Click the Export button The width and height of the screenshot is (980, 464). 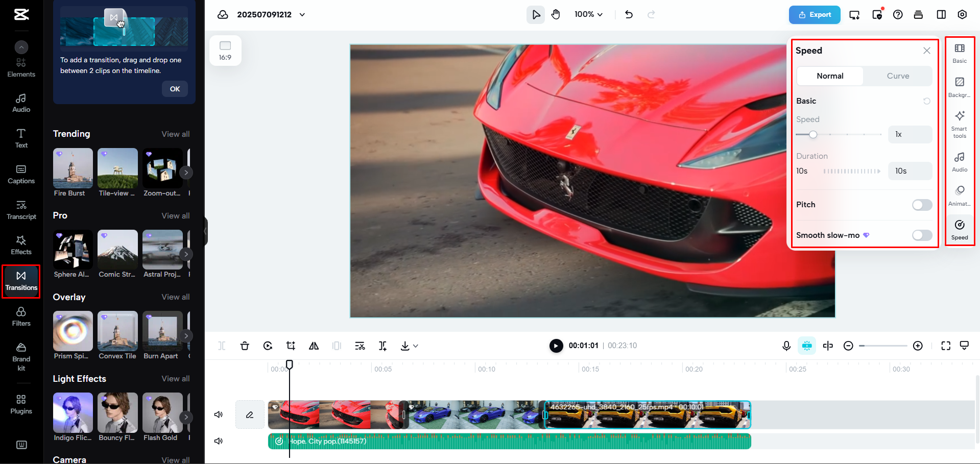(814, 14)
